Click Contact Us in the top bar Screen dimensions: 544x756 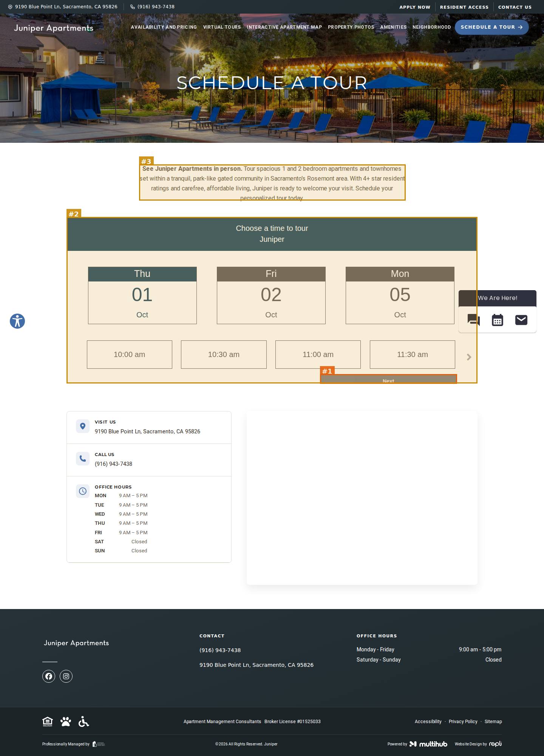pyautogui.click(x=515, y=7)
